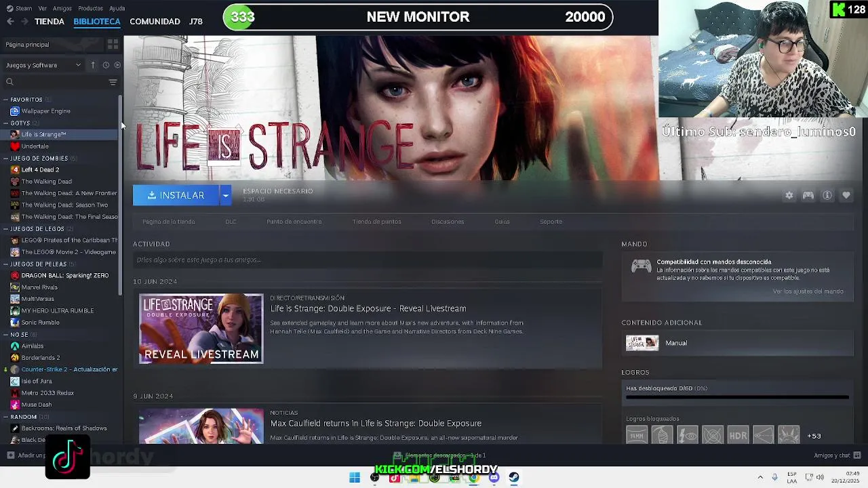This screenshot has width=868, height=488.
Task: Open microphone tray icon
Action: pos(774,477)
